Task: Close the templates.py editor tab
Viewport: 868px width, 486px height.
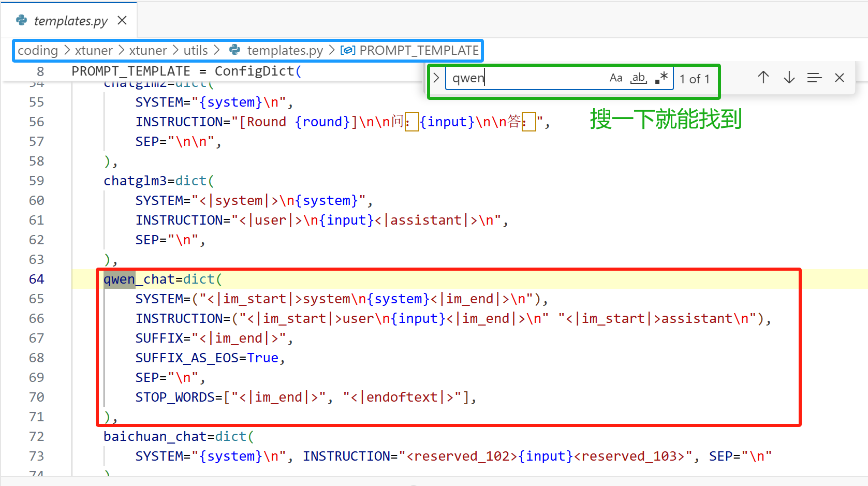Action: (x=122, y=20)
